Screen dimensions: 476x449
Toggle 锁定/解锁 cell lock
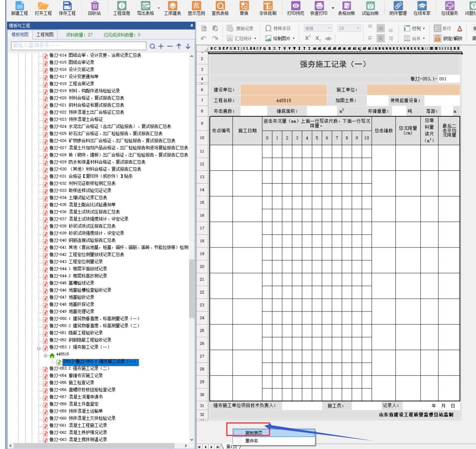pos(448,38)
